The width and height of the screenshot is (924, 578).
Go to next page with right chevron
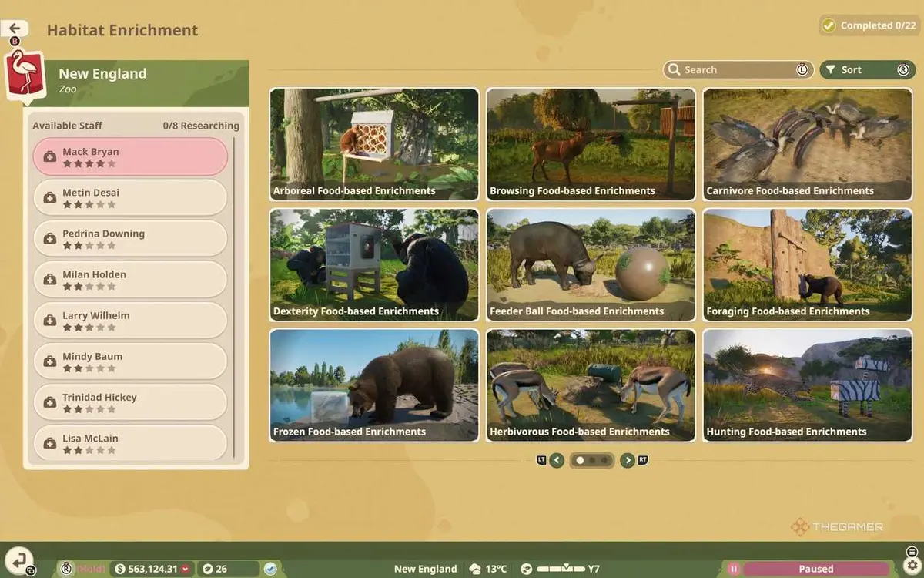point(628,460)
